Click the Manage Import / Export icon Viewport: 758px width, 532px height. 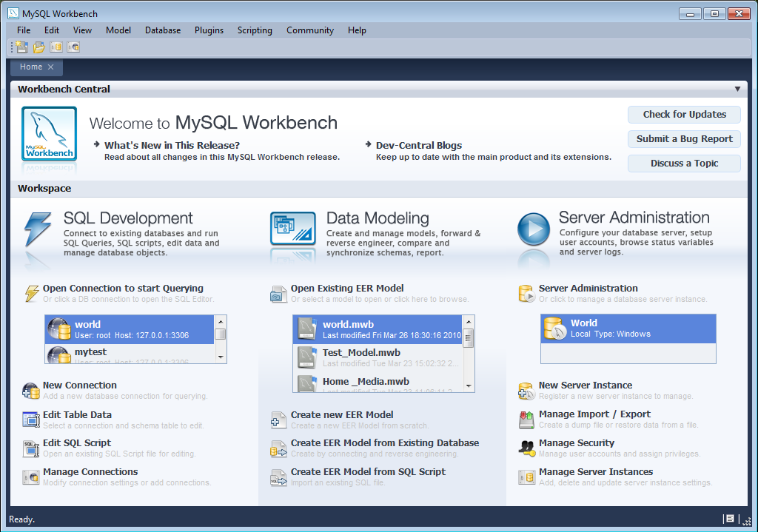(526, 420)
